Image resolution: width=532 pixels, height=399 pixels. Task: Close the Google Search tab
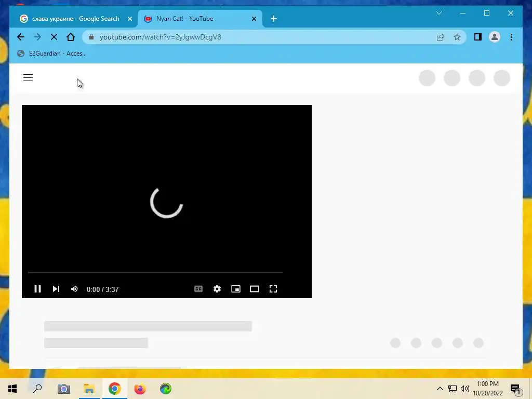(x=129, y=19)
